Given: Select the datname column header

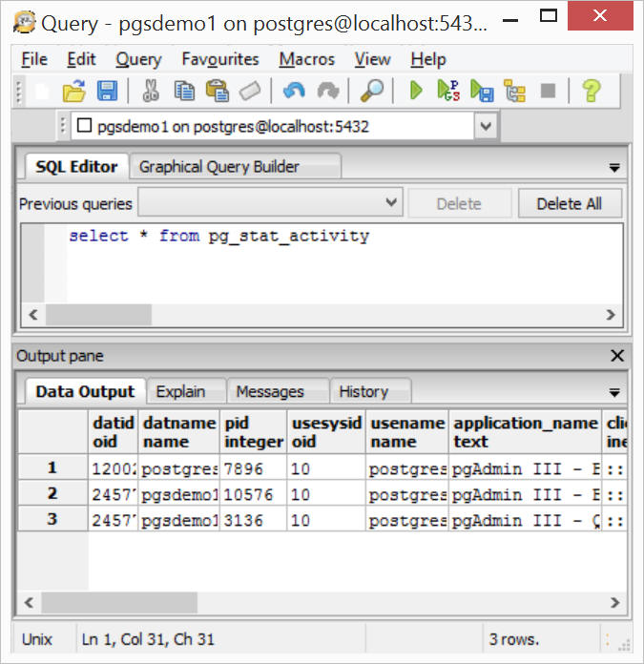Looking at the screenshot, I should pyautogui.click(x=178, y=431).
